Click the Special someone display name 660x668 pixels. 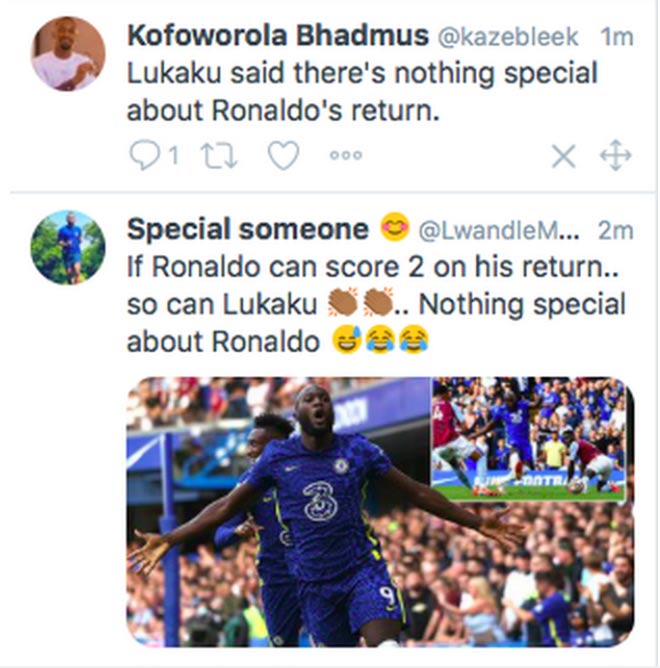pyautogui.click(x=247, y=229)
